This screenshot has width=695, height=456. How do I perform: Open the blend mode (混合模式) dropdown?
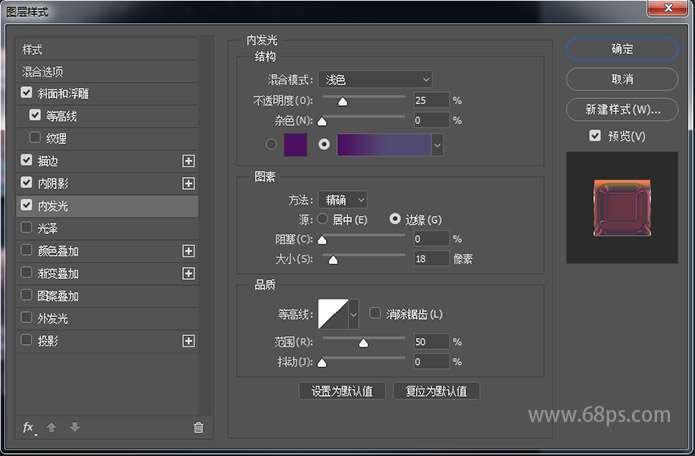pos(375,79)
